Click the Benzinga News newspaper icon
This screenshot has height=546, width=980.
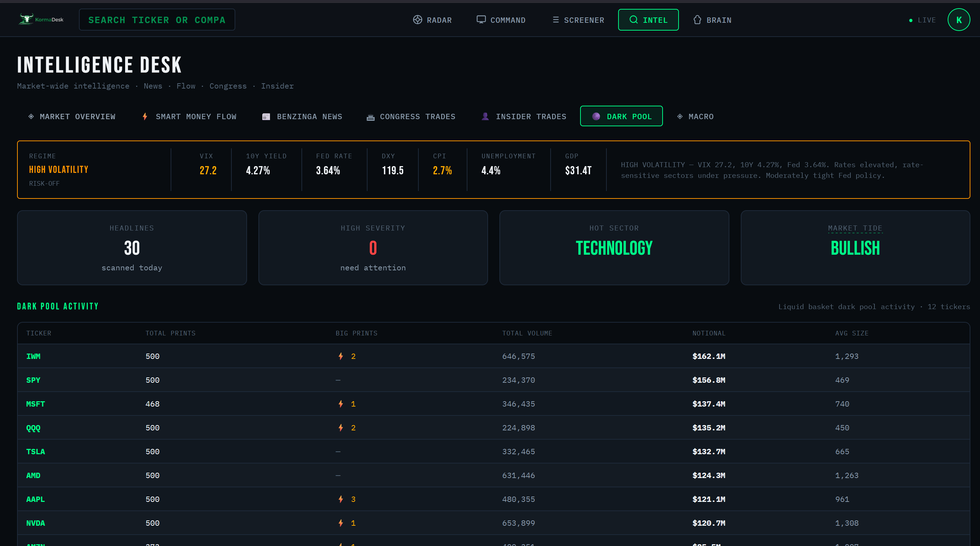tap(266, 117)
